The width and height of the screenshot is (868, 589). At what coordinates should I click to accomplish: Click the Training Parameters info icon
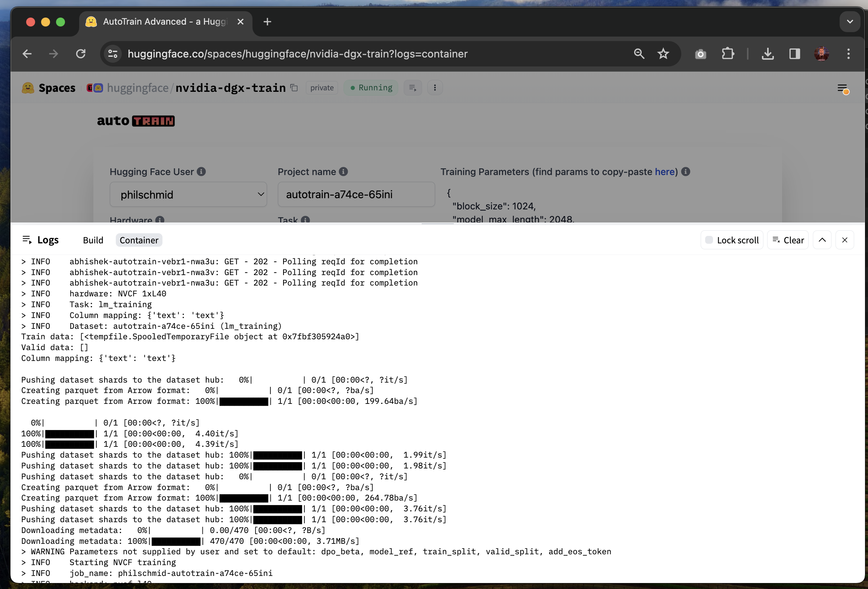coord(686,172)
